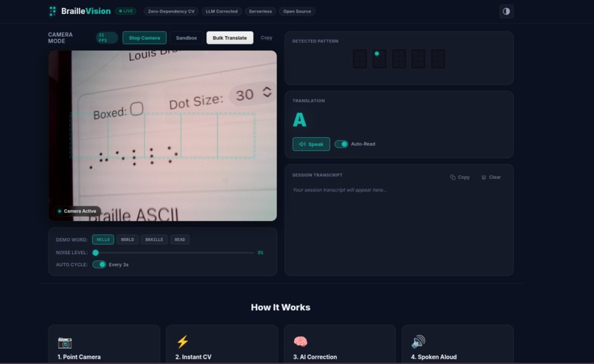The image size is (594, 364).
Task: Copy the session transcript
Action: click(460, 178)
